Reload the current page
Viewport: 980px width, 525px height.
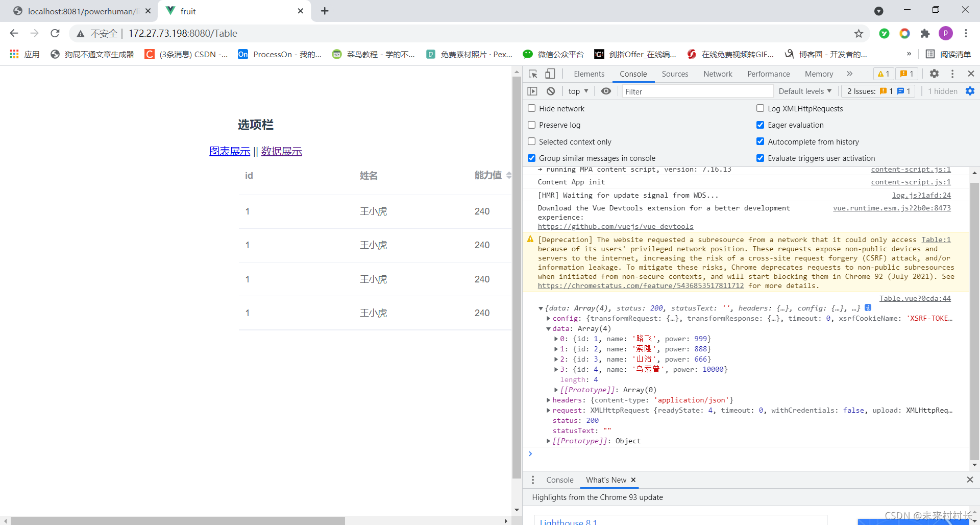55,33
